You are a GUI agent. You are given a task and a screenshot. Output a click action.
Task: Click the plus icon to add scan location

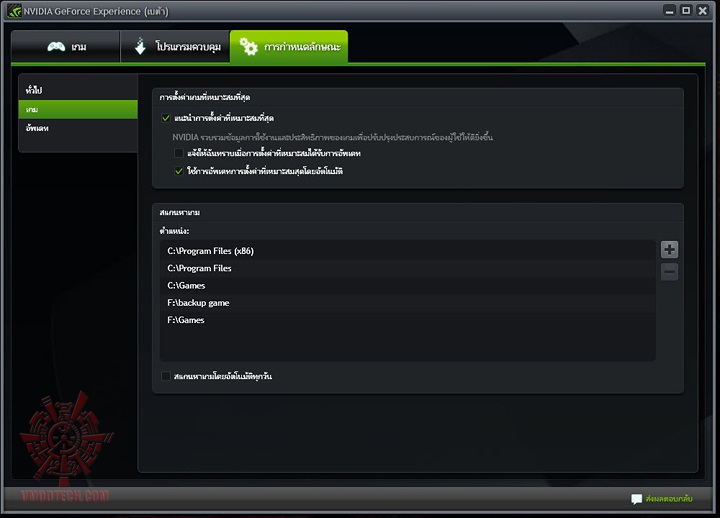point(669,250)
